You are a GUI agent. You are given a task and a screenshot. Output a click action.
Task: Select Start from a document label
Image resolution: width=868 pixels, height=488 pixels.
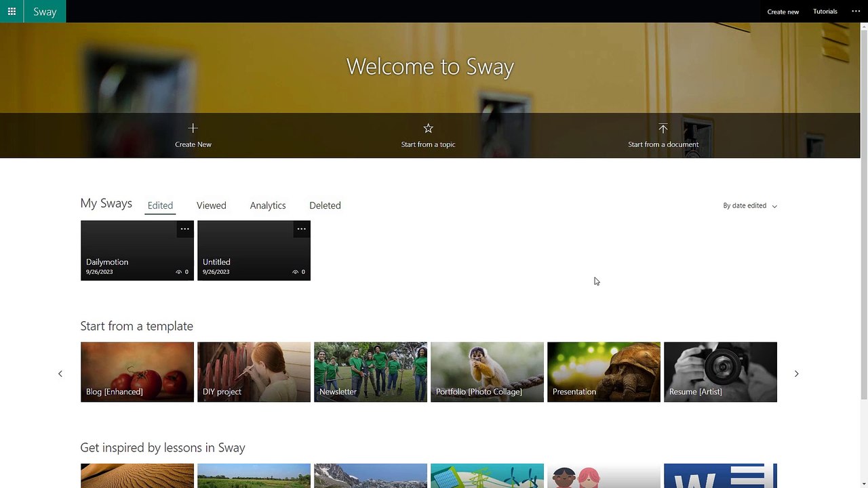[x=663, y=144]
